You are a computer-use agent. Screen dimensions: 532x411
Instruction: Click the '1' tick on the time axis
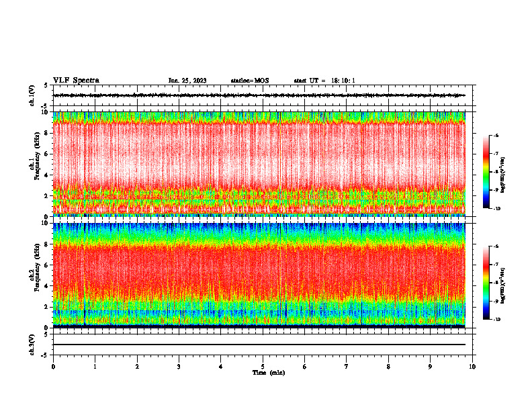click(95, 367)
